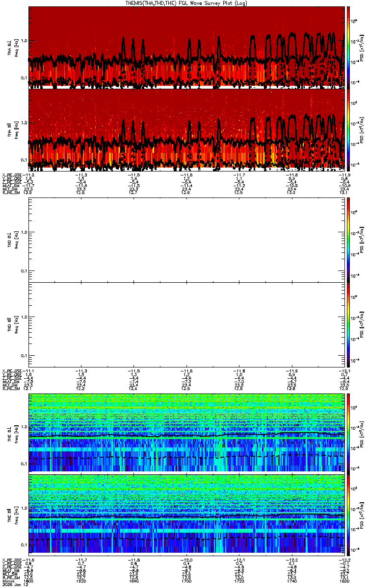The image size is (368, 588).
Task: Click the 1620 time label
Action: [x=81, y=580]
